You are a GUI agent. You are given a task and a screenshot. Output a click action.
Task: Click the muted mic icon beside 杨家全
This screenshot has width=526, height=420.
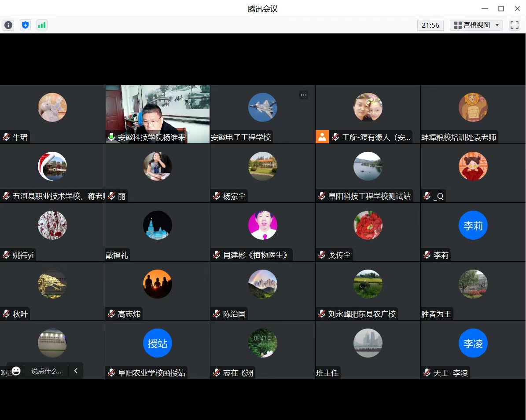pos(217,196)
